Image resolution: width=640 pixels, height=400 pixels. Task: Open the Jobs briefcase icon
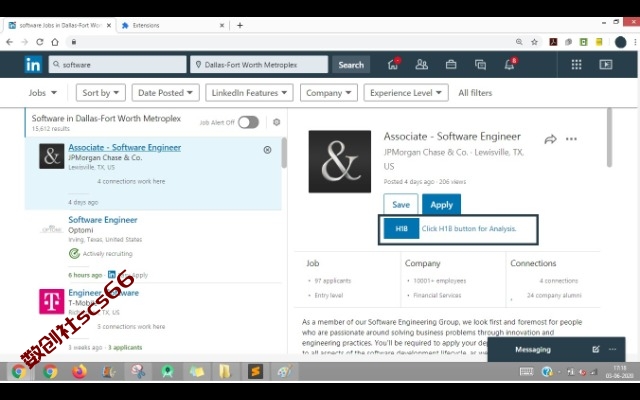pyautogui.click(x=451, y=64)
